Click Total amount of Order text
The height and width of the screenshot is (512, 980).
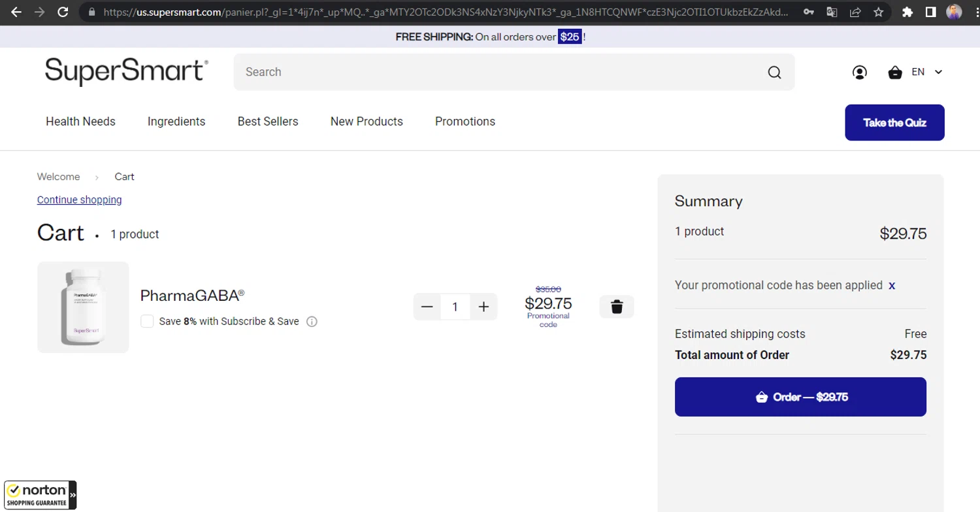[732, 355]
